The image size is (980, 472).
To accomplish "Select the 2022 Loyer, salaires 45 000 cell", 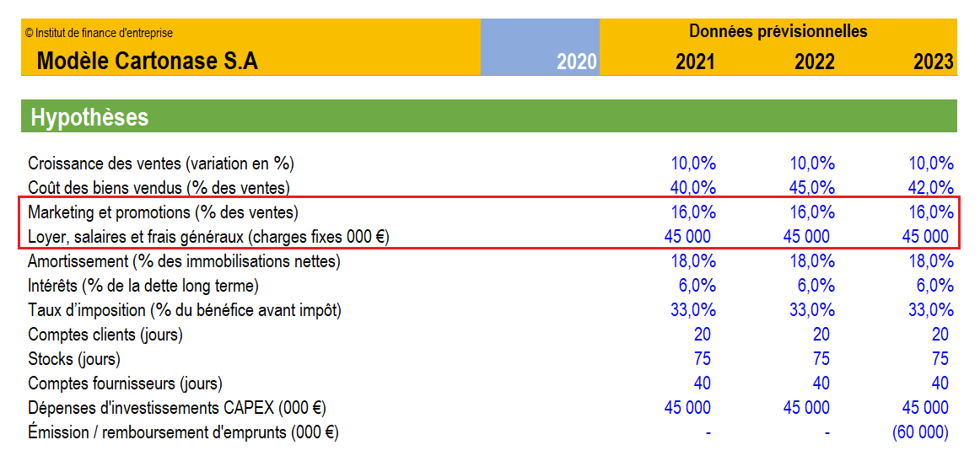I will (806, 237).
